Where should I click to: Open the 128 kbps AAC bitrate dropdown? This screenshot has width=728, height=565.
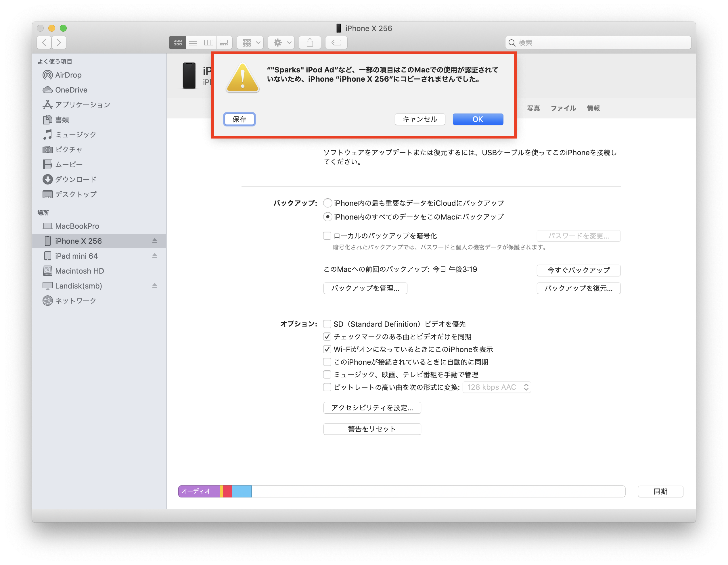(x=497, y=387)
